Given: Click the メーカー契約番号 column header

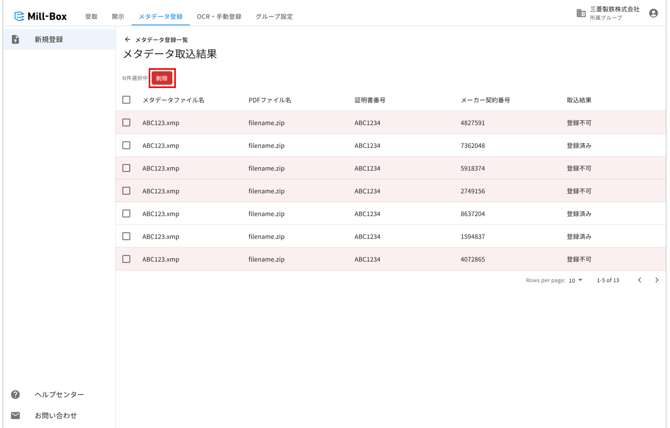Looking at the screenshot, I should coord(485,100).
